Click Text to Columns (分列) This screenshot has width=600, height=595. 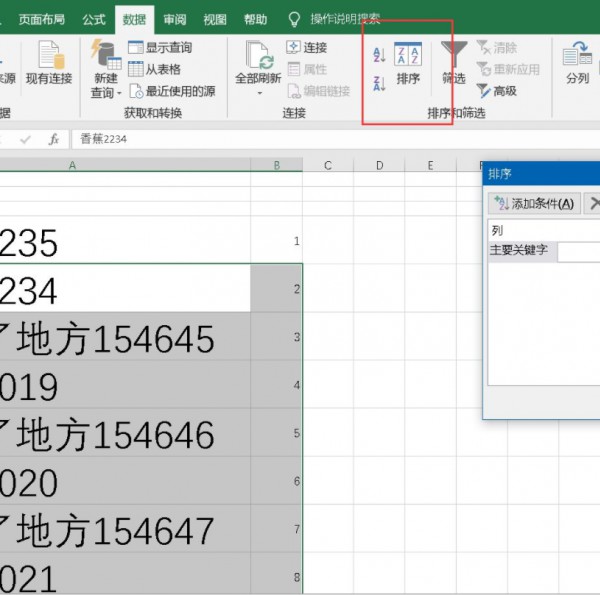[x=577, y=63]
